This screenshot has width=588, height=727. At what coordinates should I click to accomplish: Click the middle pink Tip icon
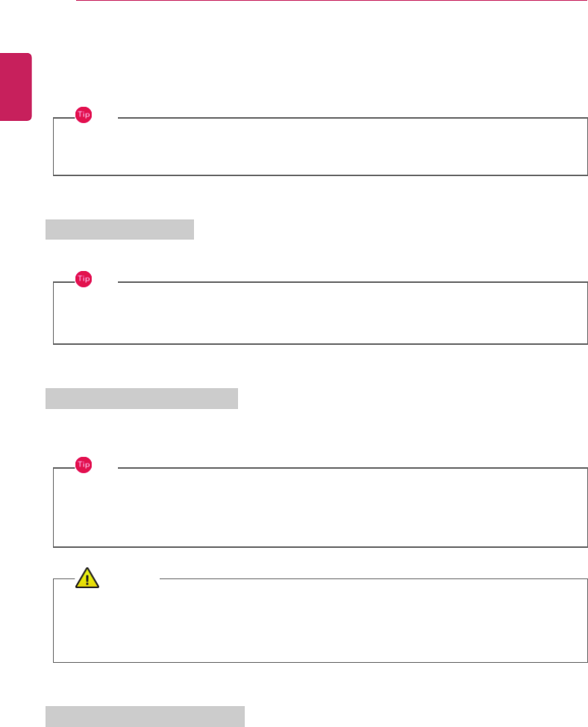pyautogui.click(x=84, y=278)
